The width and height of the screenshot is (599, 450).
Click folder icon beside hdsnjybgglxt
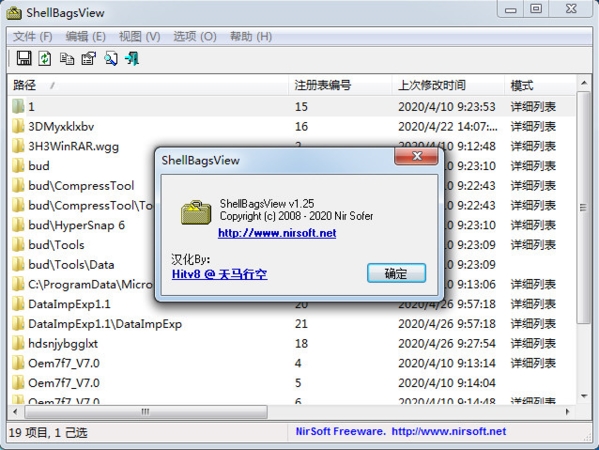18,343
